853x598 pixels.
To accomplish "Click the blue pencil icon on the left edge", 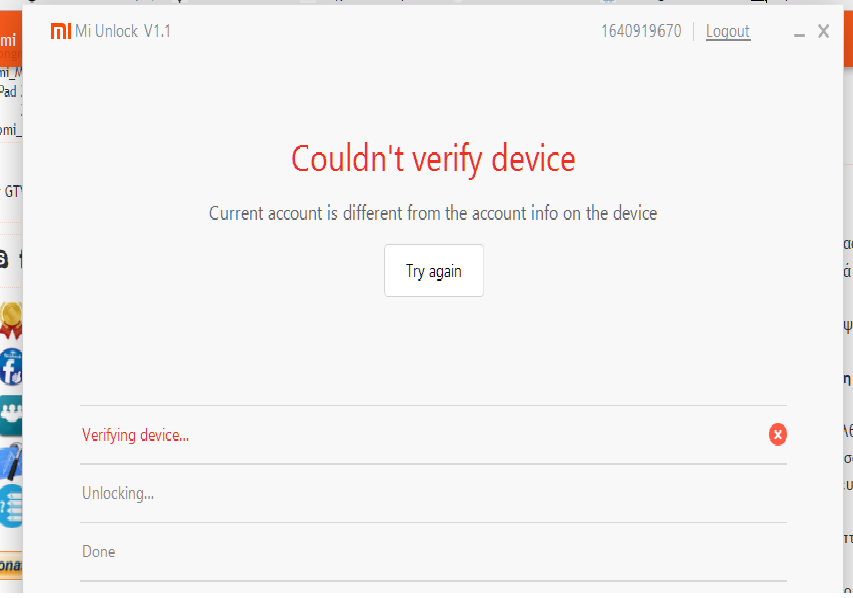I will [x=11, y=461].
